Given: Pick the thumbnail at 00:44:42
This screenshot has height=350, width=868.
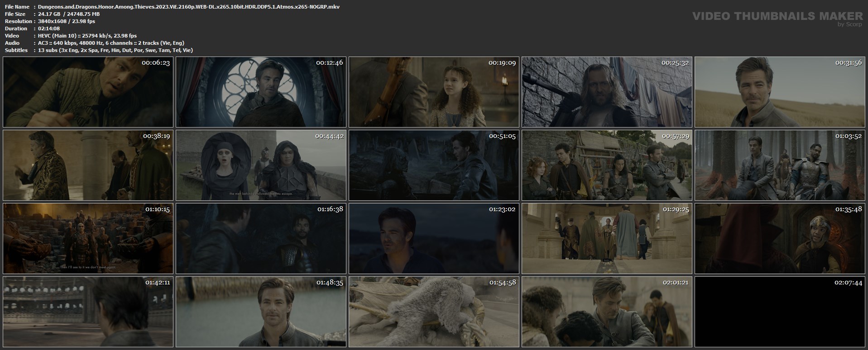Looking at the screenshot, I should tap(261, 165).
